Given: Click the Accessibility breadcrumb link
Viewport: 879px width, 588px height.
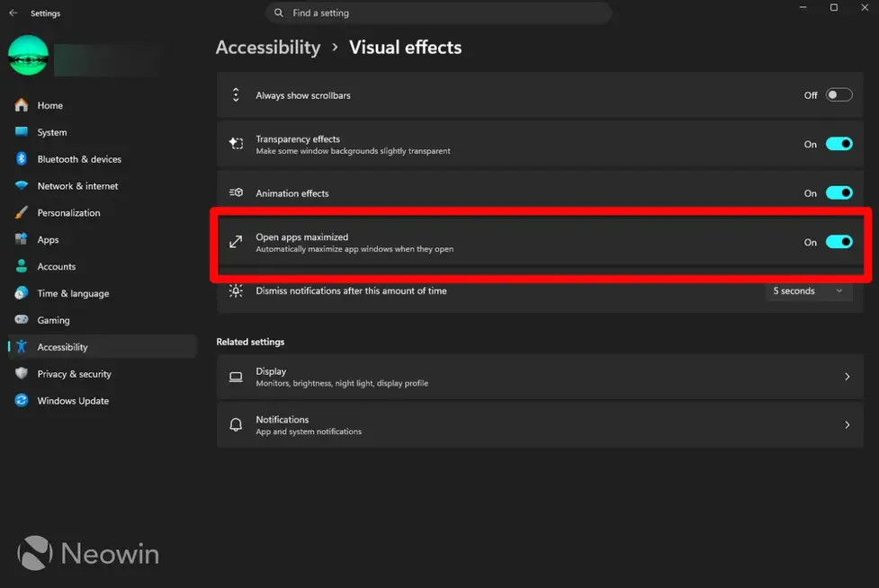Looking at the screenshot, I should click(x=268, y=47).
